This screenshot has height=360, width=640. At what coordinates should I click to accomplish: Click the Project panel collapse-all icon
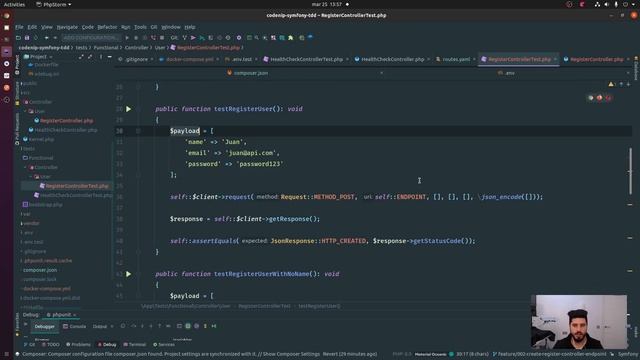[x=90, y=57]
